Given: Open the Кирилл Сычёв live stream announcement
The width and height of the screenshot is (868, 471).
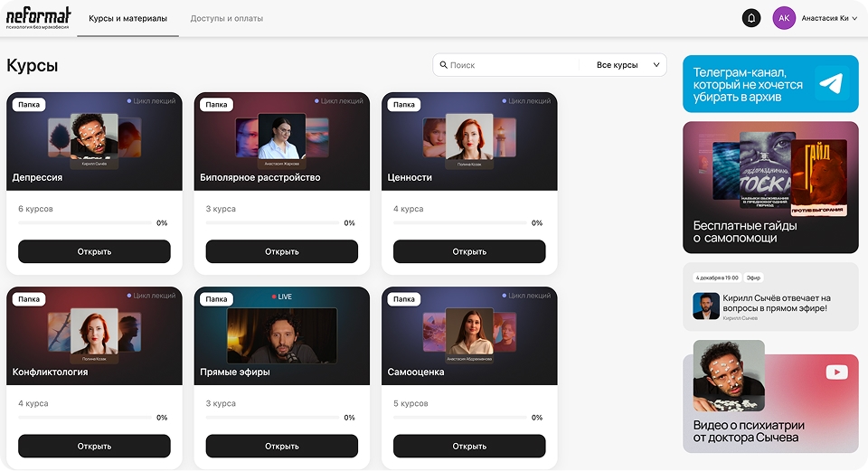Looking at the screenshot, I should [x=770, y=297].
